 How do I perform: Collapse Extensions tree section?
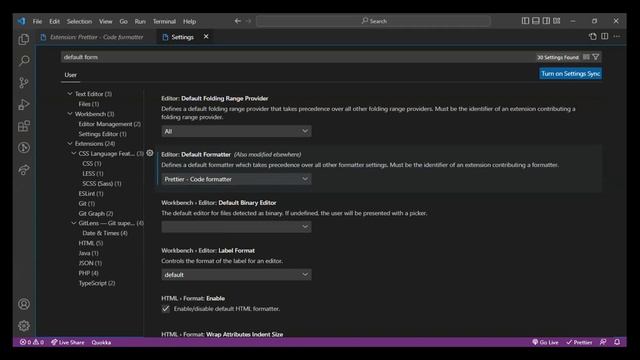point(70,144)
